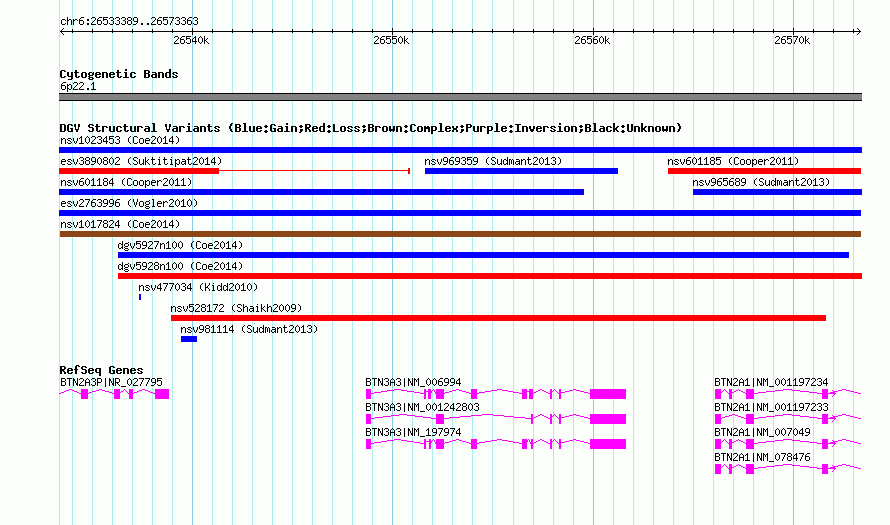The height and width of the screenshot is (525, 890).
Task: Open BTN2A1|NM_007049 transcript label
Action: (762, 432)
